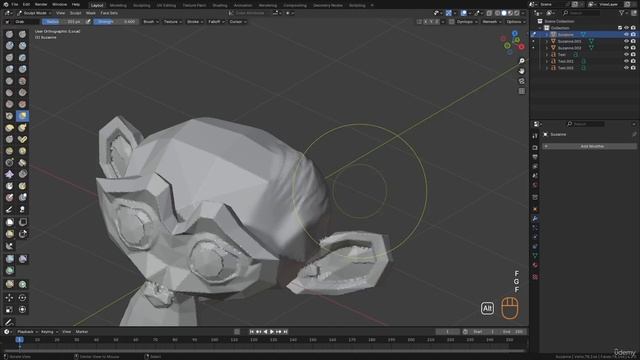Viewport: 640px width, 360px height.
Task: Click the Add Modifier button
Action: click(590, 146)
